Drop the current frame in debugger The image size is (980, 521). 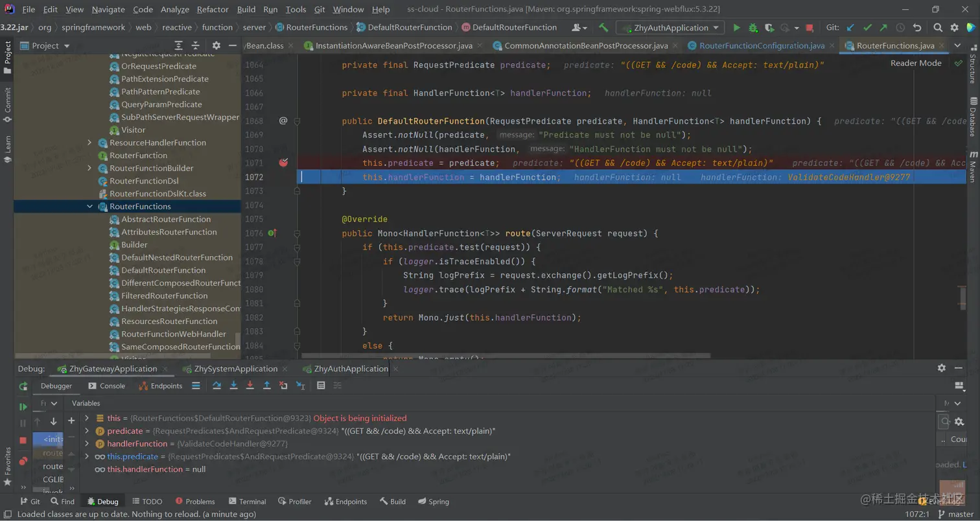283,386
